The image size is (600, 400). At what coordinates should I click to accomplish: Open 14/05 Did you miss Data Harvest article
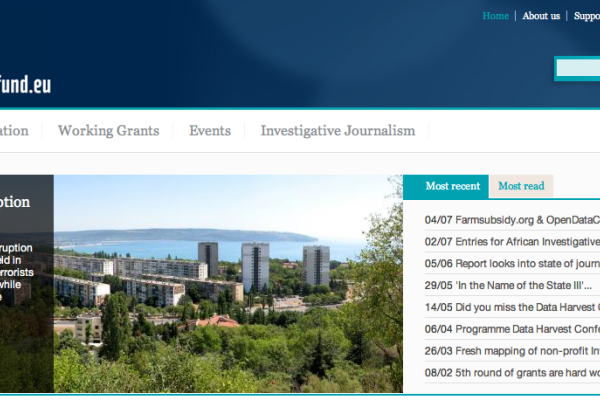pyautogui.click(x=512, y=308)
